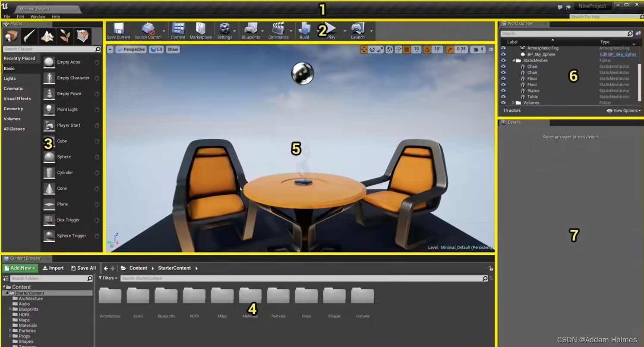Click the Lit view mode button
644x347 pixels.
[x=156, y=50]
